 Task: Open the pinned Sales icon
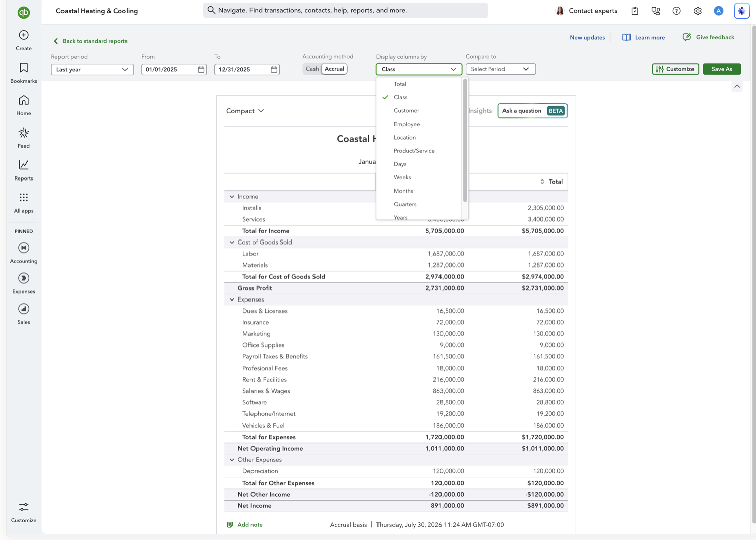tap(24, 309)
